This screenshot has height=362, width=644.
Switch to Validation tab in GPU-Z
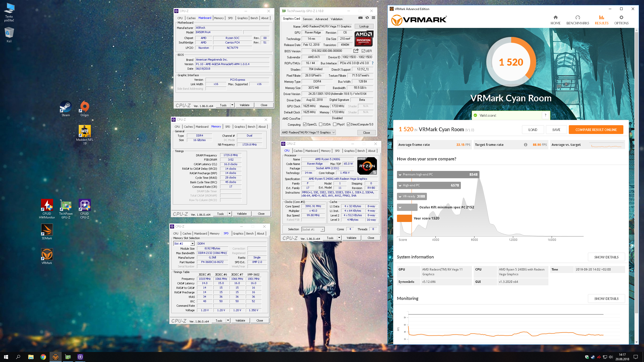(337, 19)
